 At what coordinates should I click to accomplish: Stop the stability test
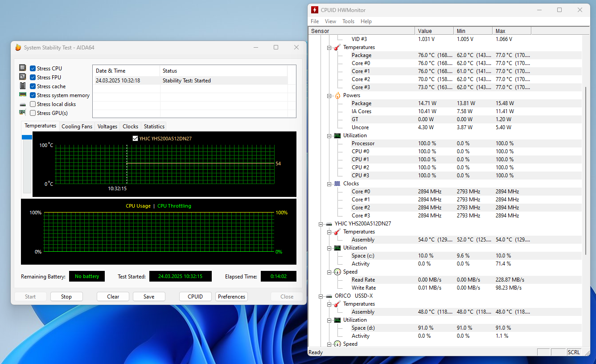(66, 297)
